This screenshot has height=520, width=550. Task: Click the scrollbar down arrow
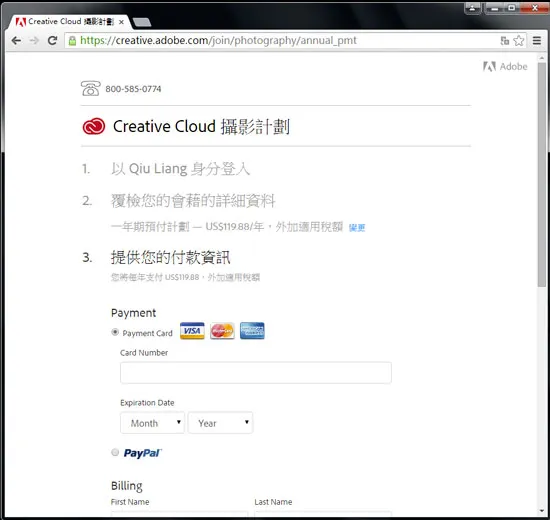(x=542, y=511)
